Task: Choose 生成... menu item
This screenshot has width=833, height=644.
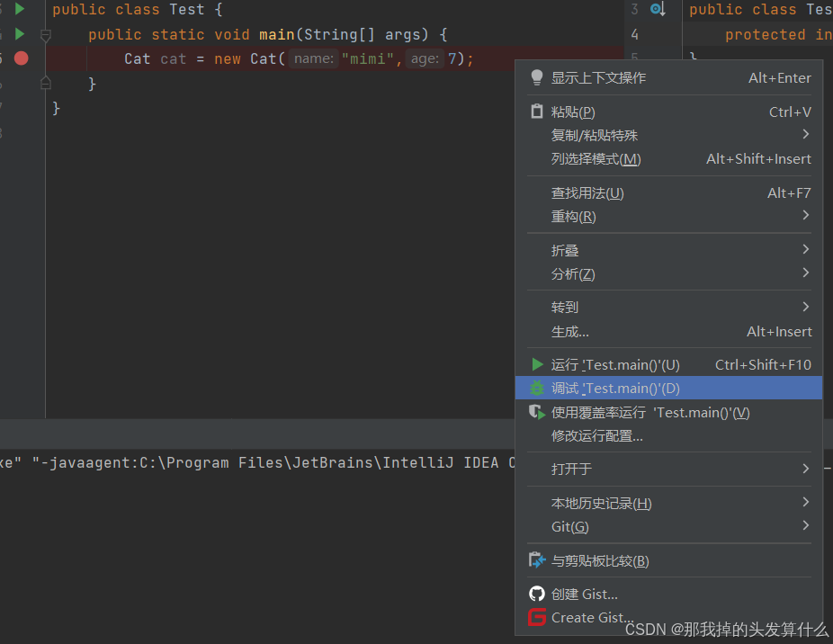Action: (x=669, y=332)
